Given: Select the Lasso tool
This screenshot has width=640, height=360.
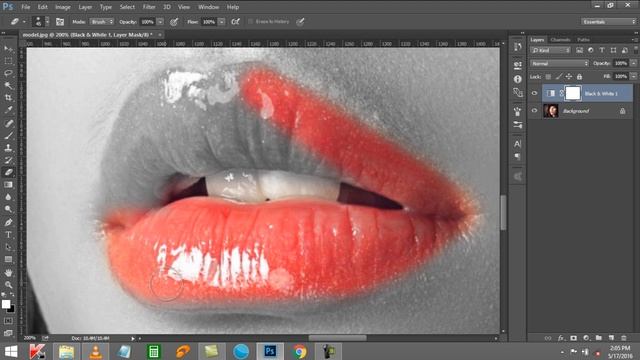Looking at the screenshot, I should click(x=8, y=73).
